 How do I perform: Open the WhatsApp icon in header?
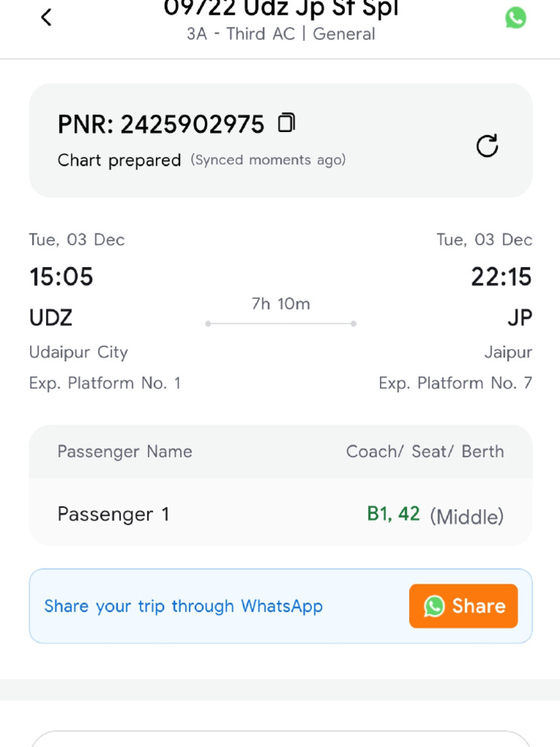[516, 18]
